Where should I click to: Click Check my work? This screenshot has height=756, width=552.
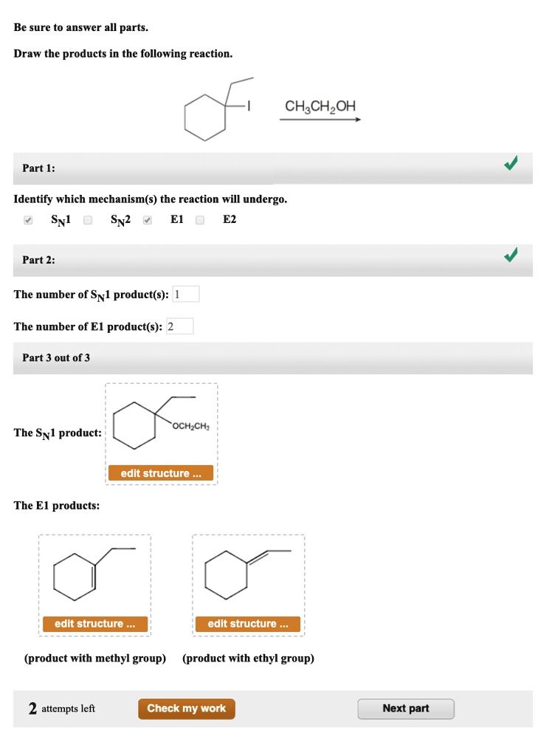click(186, 708)
